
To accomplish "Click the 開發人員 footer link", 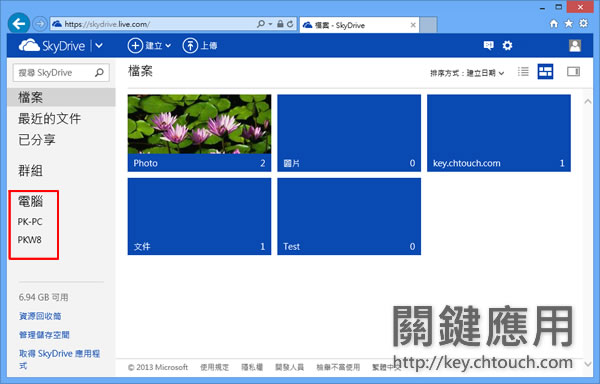I will pos(290,367).
